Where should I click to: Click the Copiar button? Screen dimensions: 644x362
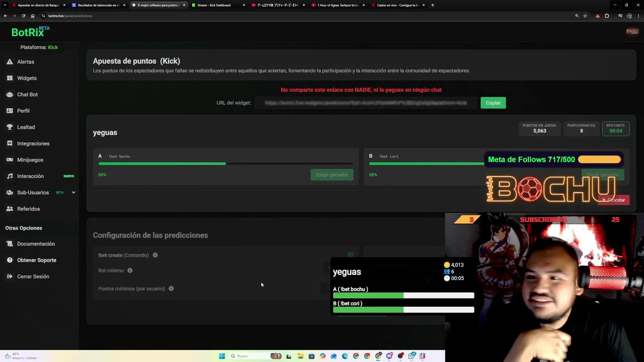[x=493, y=103]
